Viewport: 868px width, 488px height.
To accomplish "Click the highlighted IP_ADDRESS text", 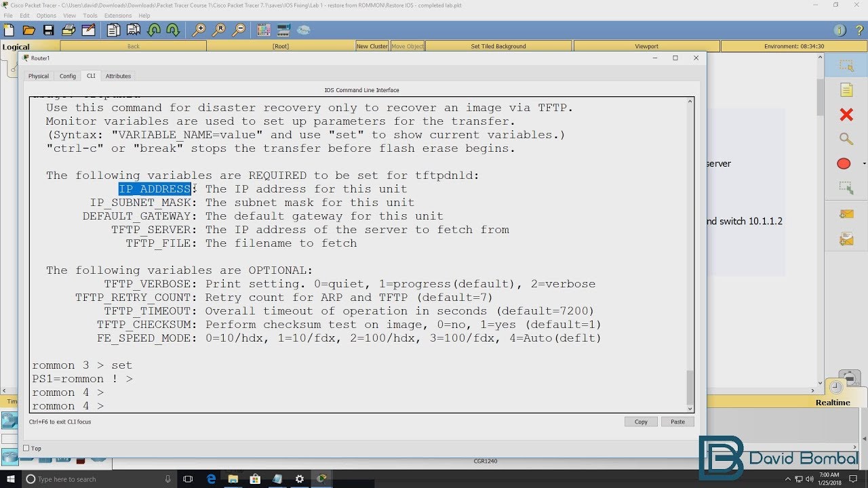I will 155,189.
